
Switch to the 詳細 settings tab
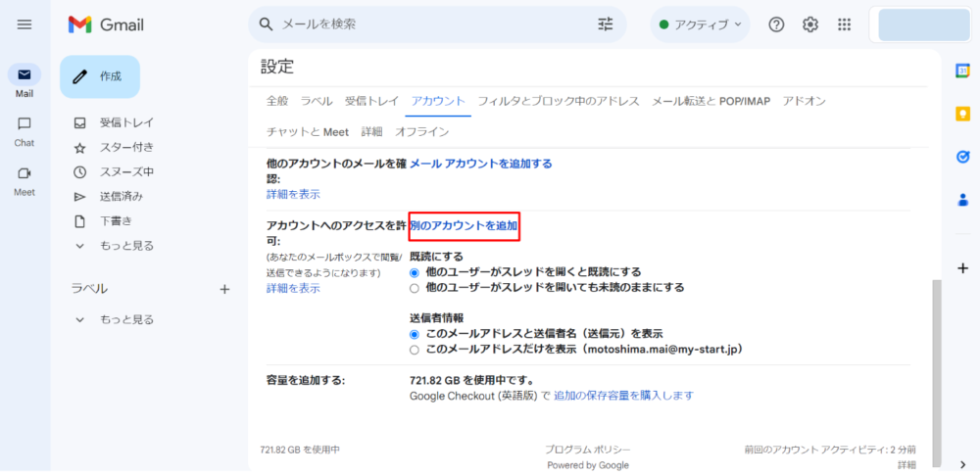pos(371,132)
